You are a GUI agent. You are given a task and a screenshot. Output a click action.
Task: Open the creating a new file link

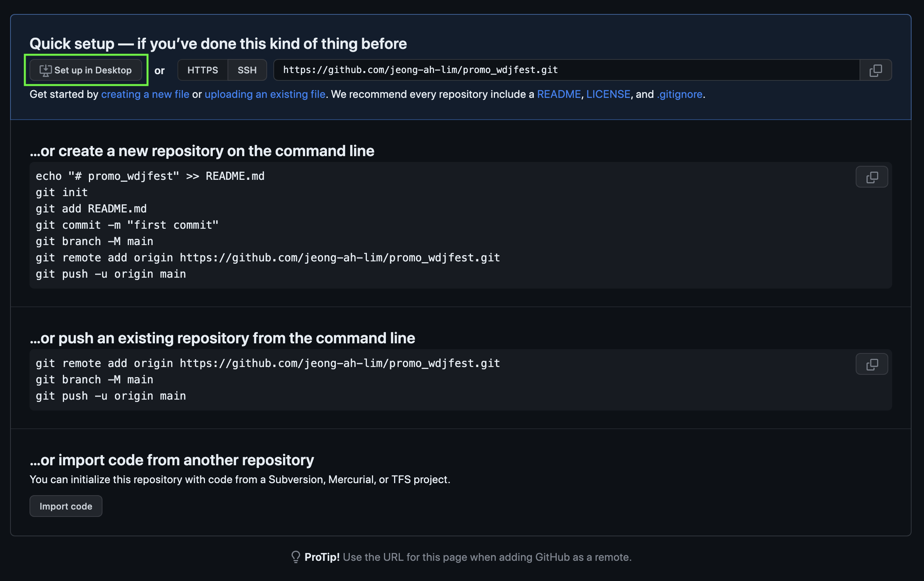coord(145,94)
